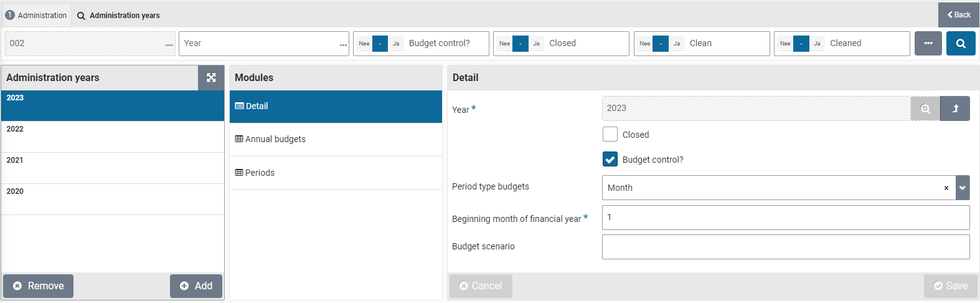Open the 002 administration field ellipsis
Viewport: 980px width, 303px height.
[x=169, y=45]
